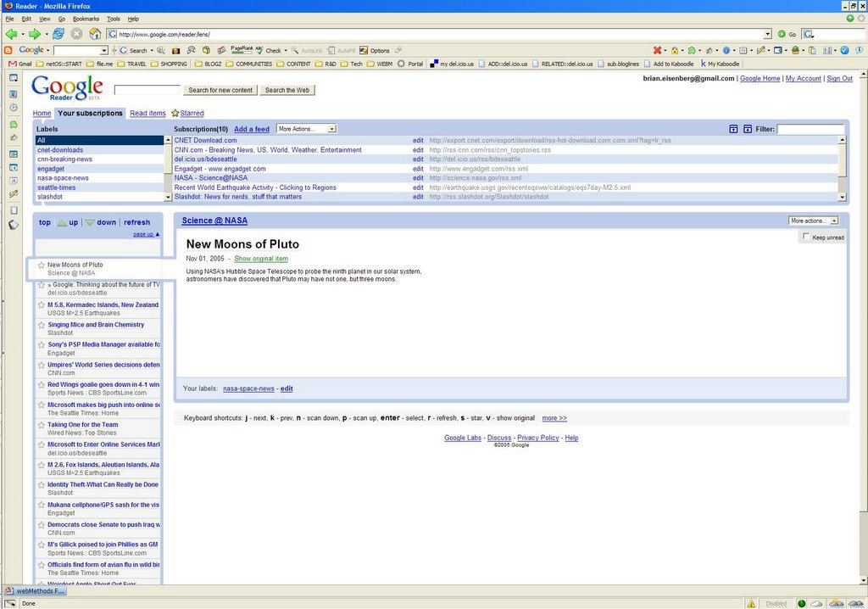868x609 pixels.
Task: Reload the page with the Reload icon
Action: tap(58, 35)
